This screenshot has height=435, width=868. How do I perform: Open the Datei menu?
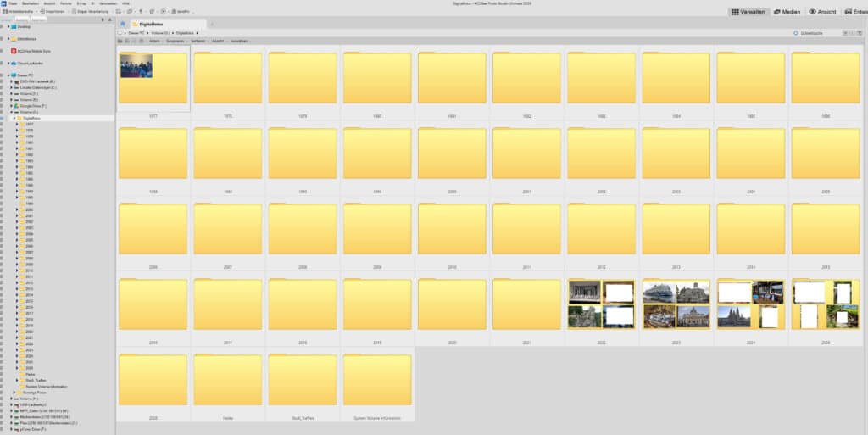pos(13,3)
